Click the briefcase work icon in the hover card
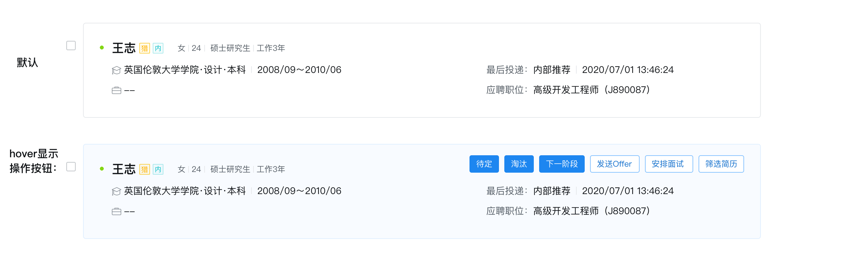868x261 pixels. (116, 211)
